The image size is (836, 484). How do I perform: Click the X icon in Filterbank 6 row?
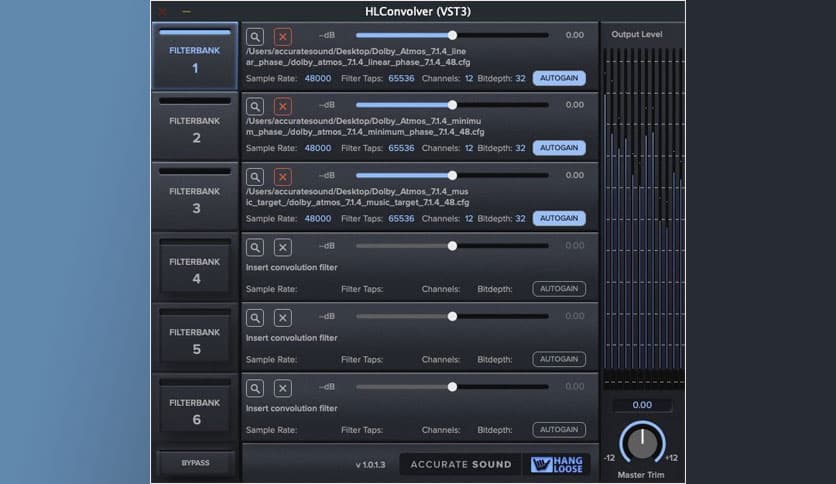tap(283, 388)
